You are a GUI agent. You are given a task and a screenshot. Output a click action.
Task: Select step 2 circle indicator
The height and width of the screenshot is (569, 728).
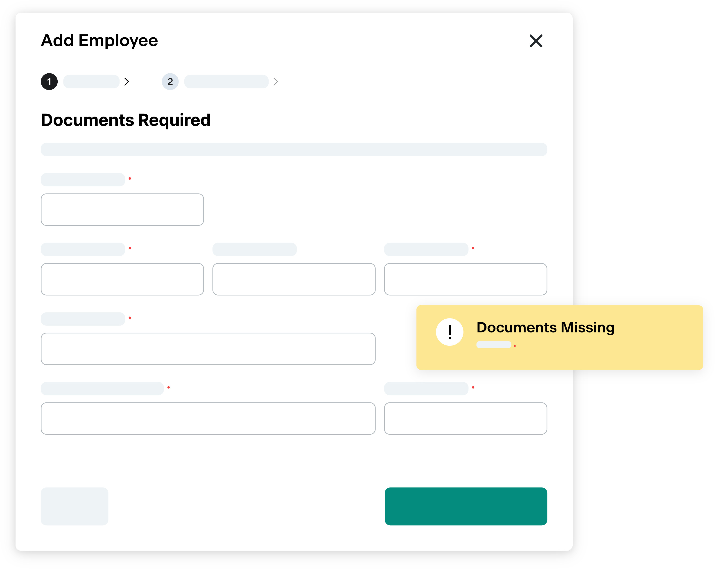click(170, 82)
